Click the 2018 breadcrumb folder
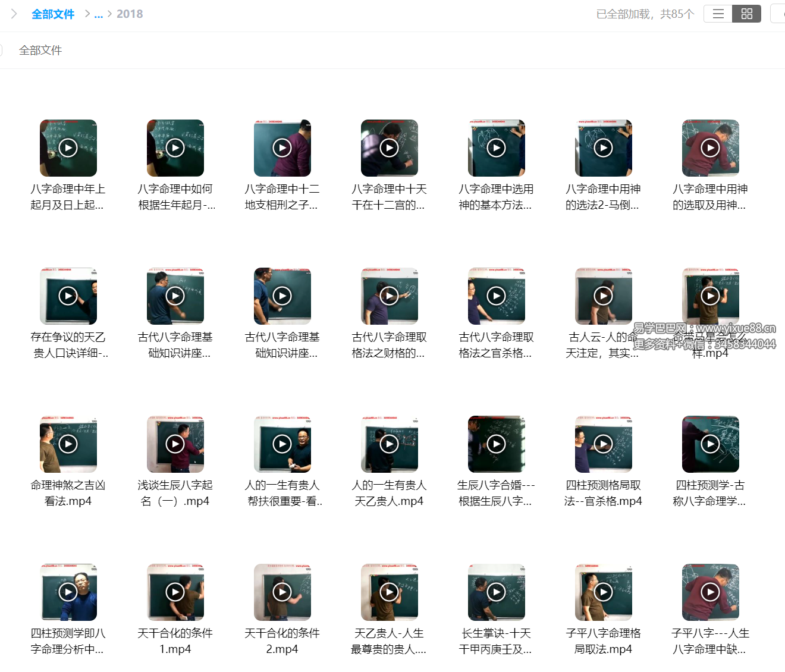The width and height of the screenshot is (785, 672). click(130, 14)
